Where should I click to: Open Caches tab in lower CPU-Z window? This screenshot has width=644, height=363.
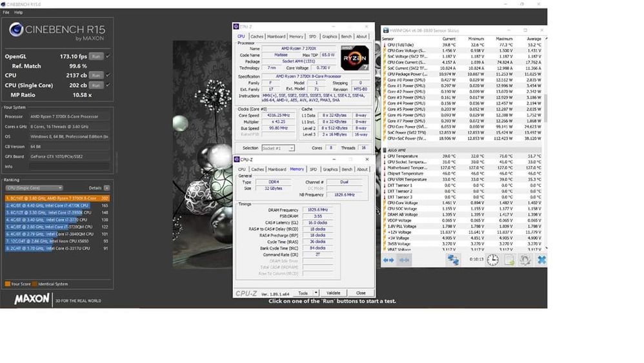point(257,169)
